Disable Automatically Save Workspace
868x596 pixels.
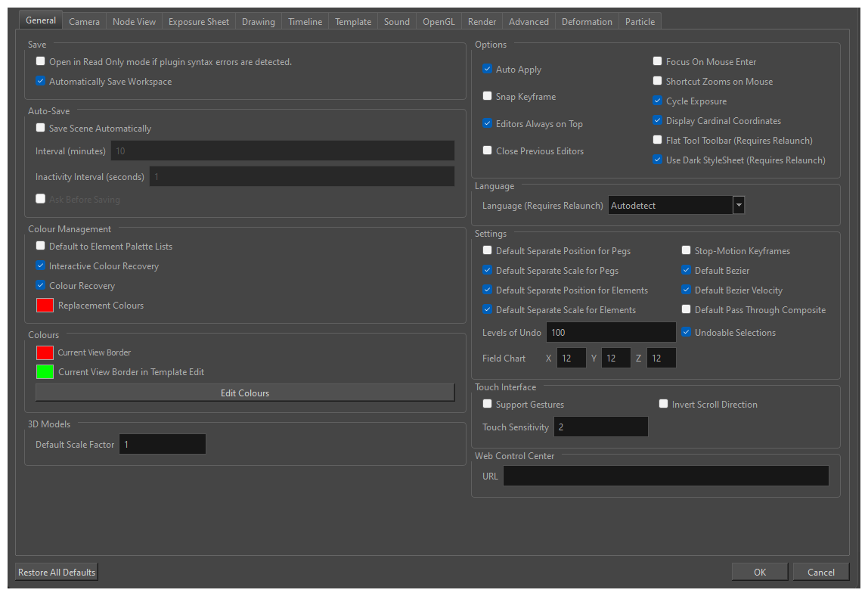[x=40, y=81]
